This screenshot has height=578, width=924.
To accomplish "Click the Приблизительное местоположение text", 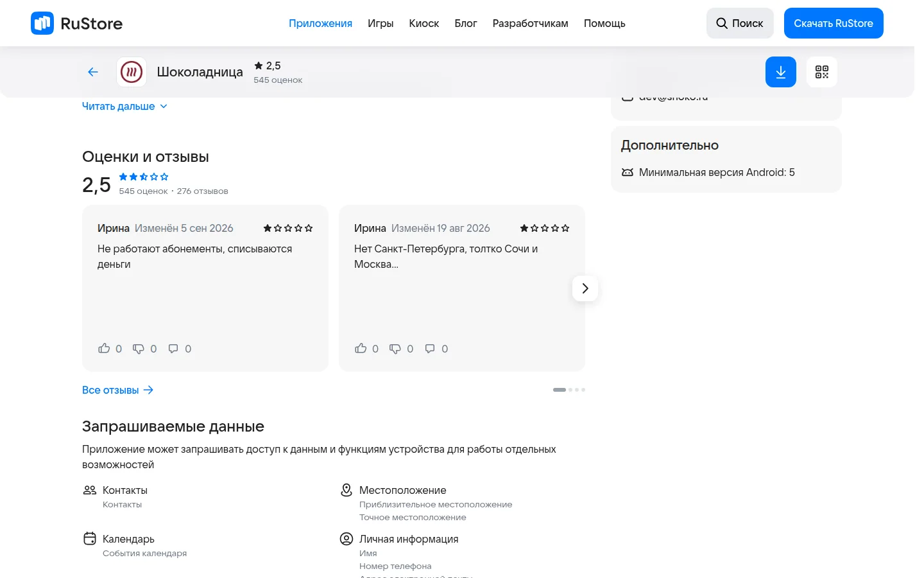I will point(436,505).
